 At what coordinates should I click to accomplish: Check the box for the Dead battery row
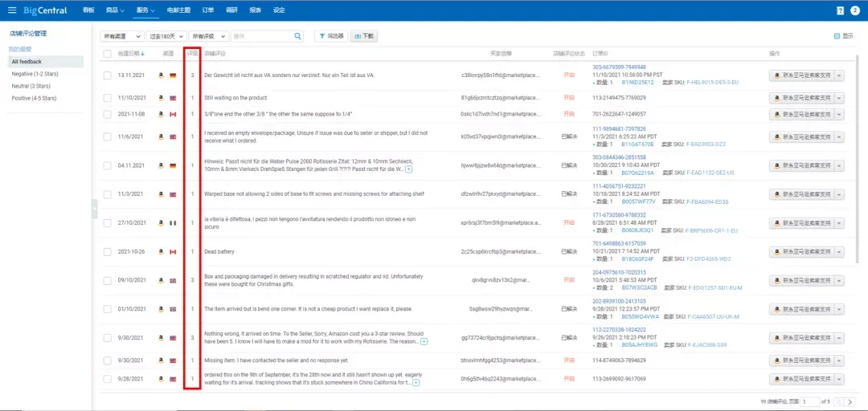(108, 252)
